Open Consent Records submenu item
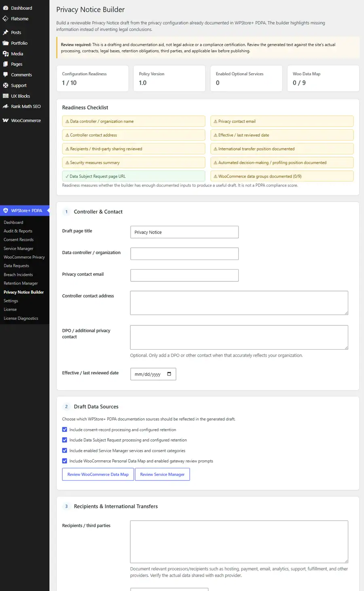 point(19,240)
